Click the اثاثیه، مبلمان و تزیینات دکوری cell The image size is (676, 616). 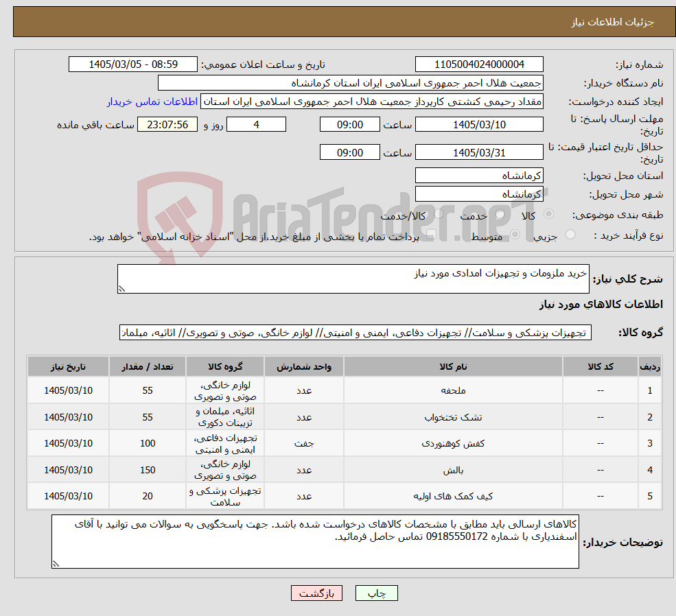pos(225,417)
